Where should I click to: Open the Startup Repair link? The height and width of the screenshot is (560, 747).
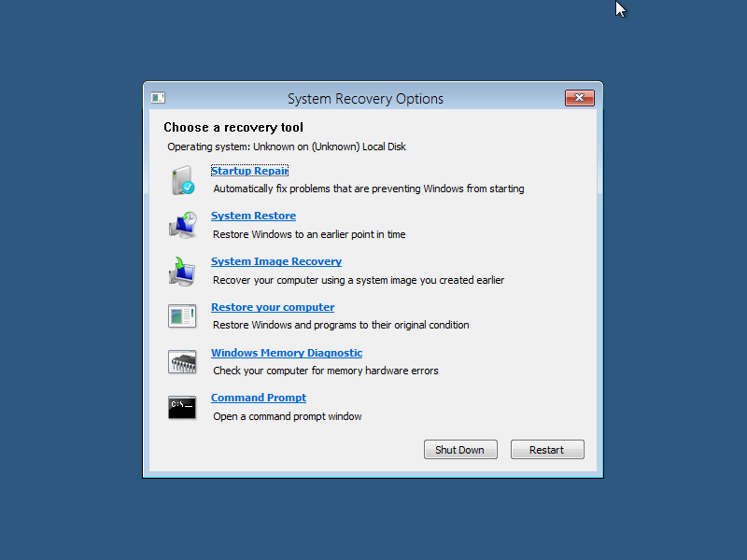pos(249,171)
